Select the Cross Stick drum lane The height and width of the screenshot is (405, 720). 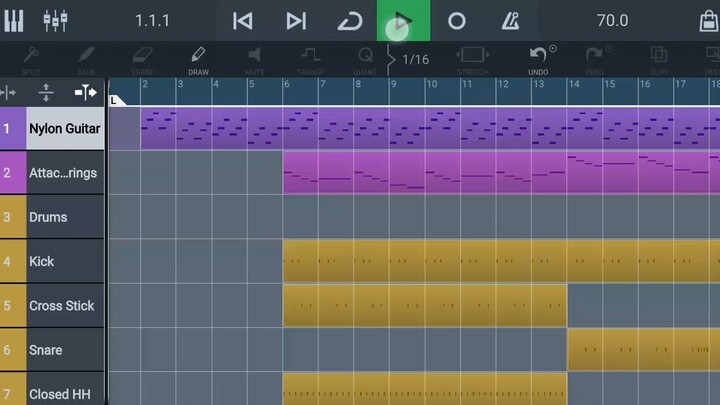pyautogui.click(x=62, y=306)
